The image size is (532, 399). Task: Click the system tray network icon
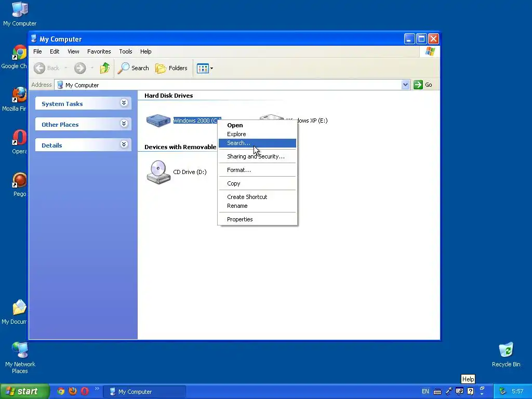[x=502, y=392]
